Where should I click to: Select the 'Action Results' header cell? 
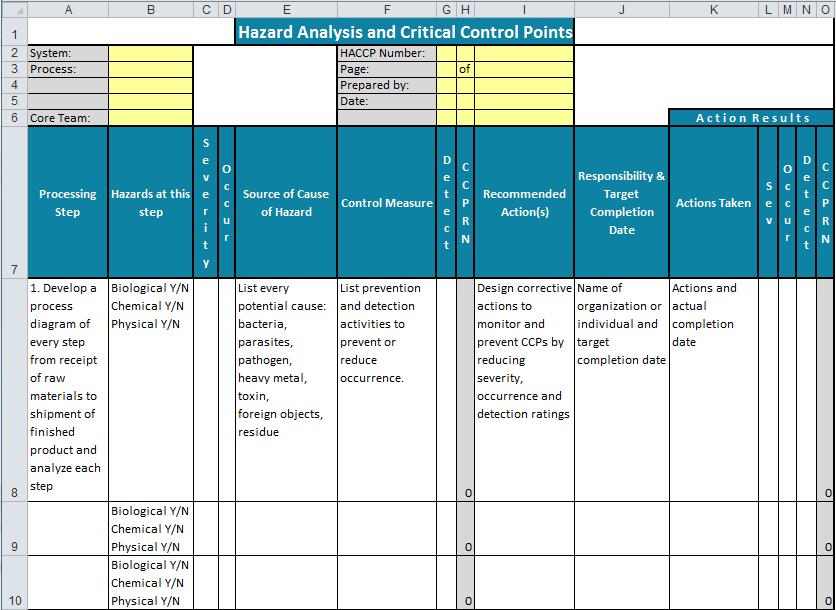click(752, 118)
